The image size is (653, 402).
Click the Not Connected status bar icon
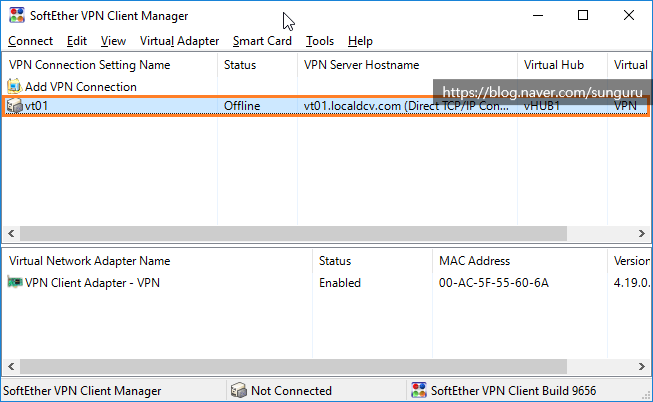[239, 390]
